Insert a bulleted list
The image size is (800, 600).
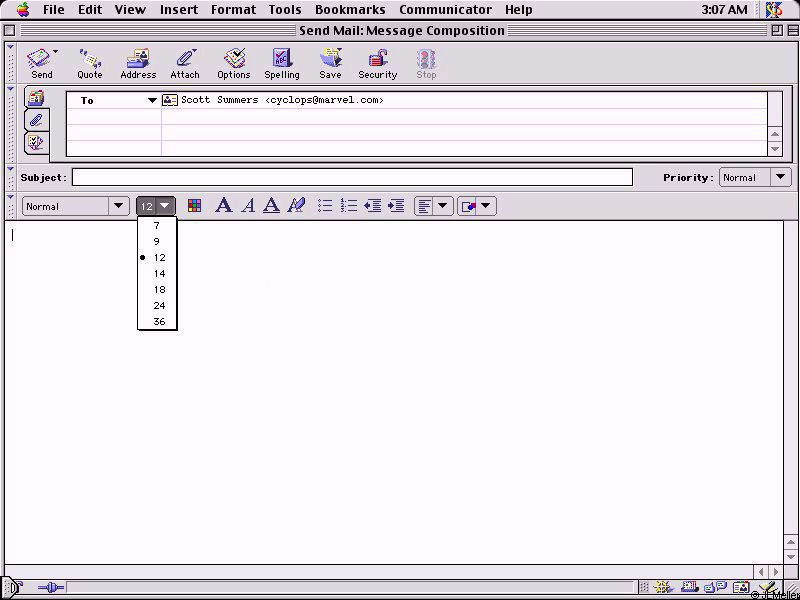pos(325,206)
